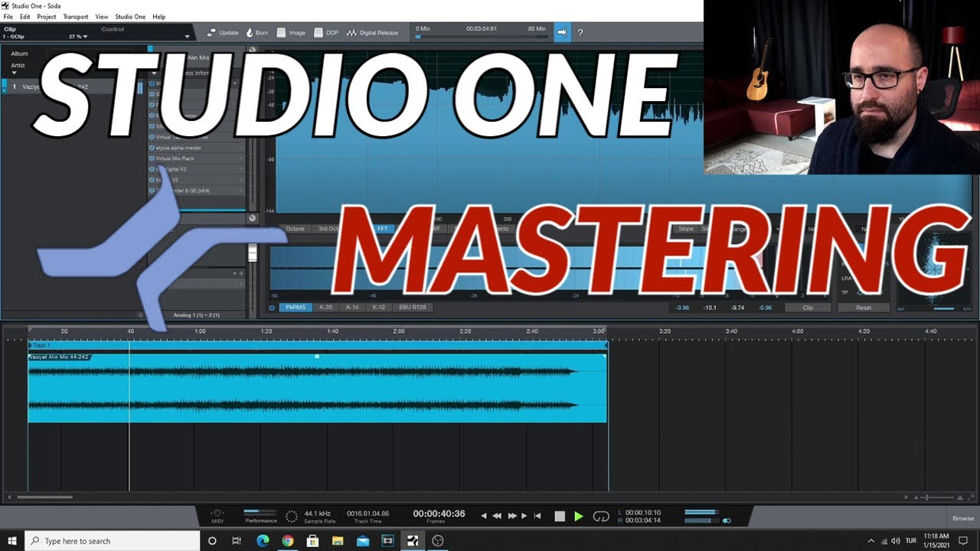Click the volume speaker tray icon

(x=896, y=541)
